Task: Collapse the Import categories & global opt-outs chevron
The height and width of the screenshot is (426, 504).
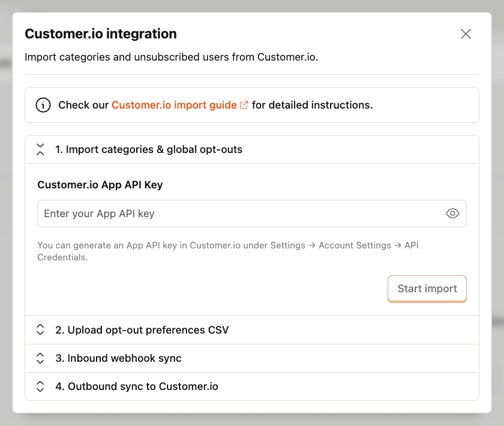Action: [40, 149]
